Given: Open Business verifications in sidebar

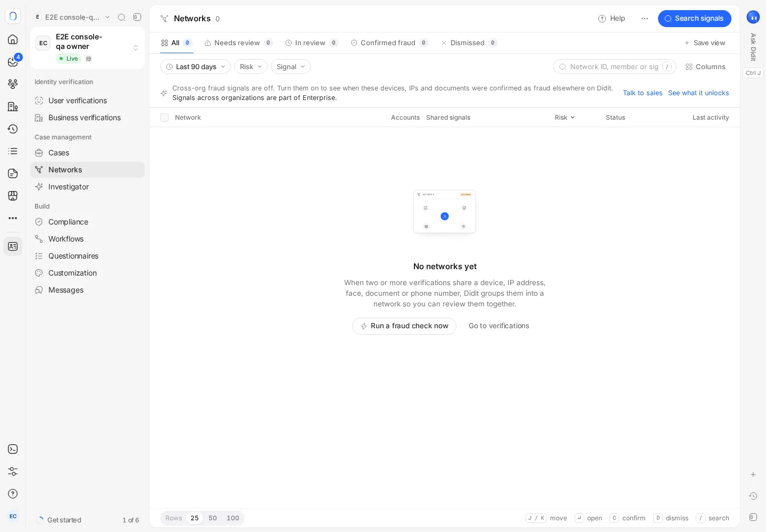Looking at the screenshot, I should (87, 118).
